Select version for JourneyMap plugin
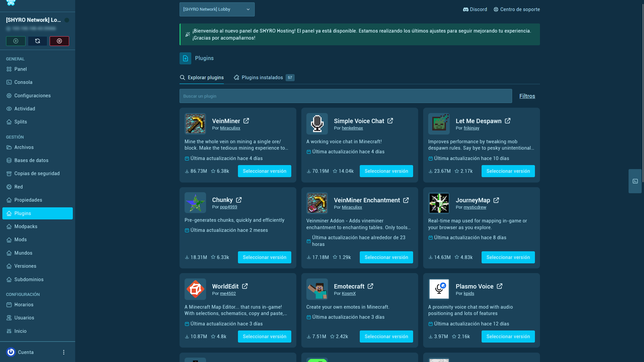This screenshot has width=644, height=362. [508, 257]
